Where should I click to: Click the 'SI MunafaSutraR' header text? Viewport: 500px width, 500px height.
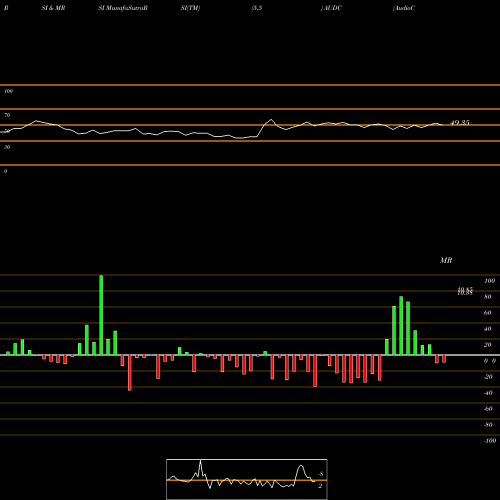[x=123, y=8]
